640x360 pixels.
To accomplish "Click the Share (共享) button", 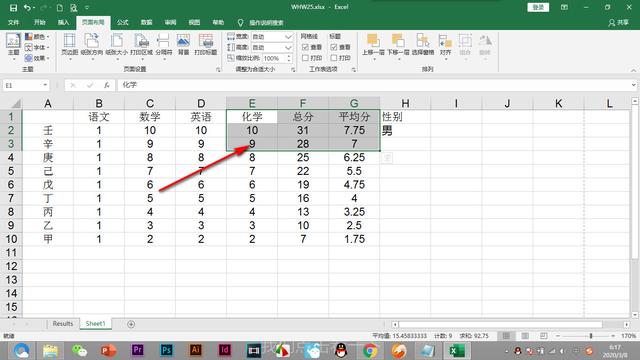I will coord(619,22).
